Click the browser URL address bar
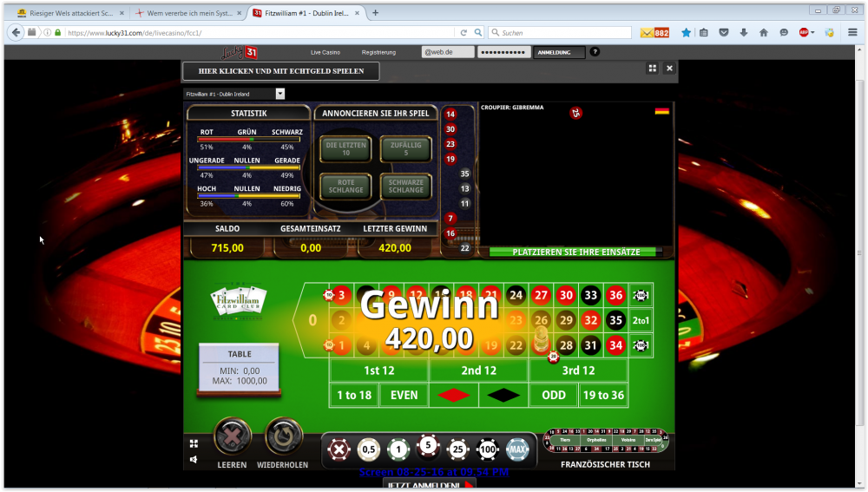This screenshot has width=868, height=492. point(260,33)
